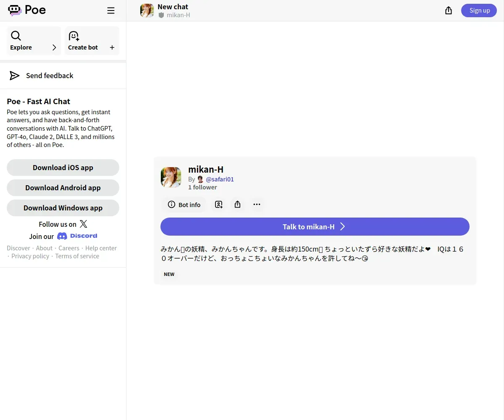504x420 pixels.
Task: Click share icon on mikan-H bot card
Action: [x=237, y=205]
